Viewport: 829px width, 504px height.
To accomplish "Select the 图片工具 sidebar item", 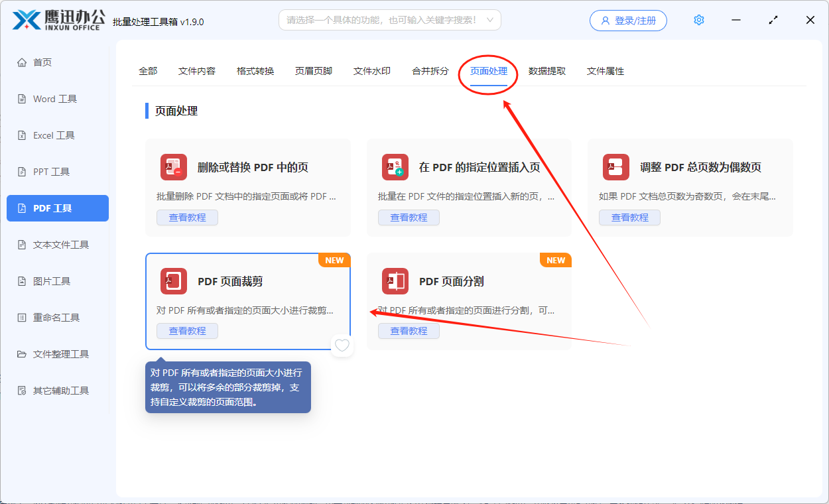I will pyautogui.click(x=58, y=281).
